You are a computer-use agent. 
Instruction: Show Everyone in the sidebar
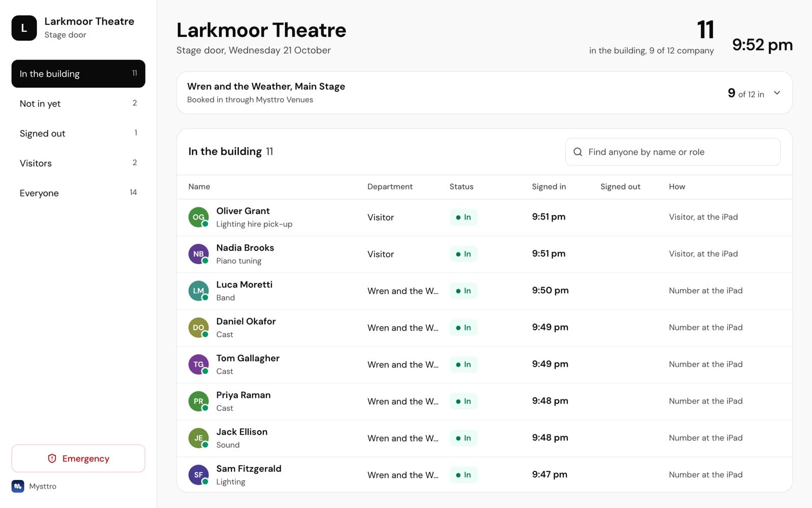[78, 193]
